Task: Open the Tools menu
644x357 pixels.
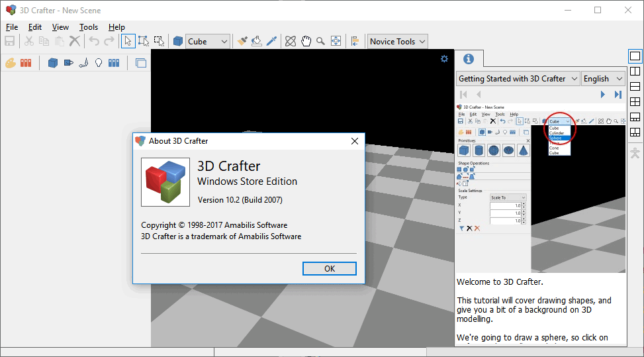Action: (x=89, y=27)
